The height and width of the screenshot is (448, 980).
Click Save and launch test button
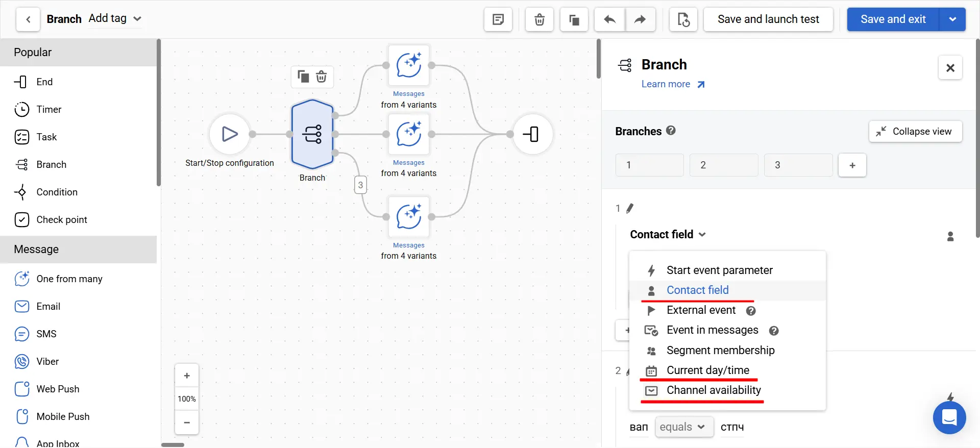click(768, 19)
